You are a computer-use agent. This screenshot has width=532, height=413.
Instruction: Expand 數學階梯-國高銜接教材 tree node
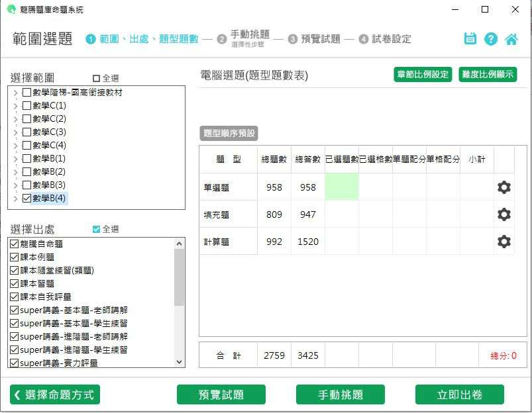click(15, 93)
